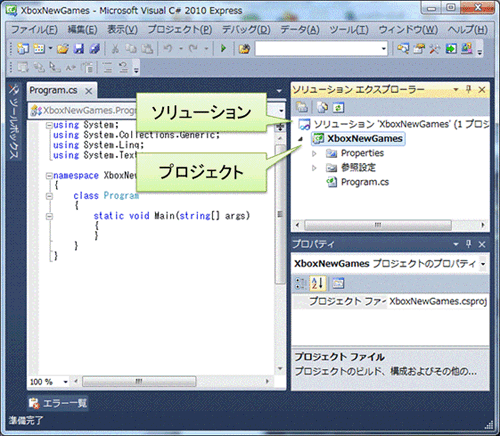The height and width of the screenshot is (436, 500).
Task: Toggle auto-hide pin on ソリューション エクスプローラー
Action: (x=468, y=89)
